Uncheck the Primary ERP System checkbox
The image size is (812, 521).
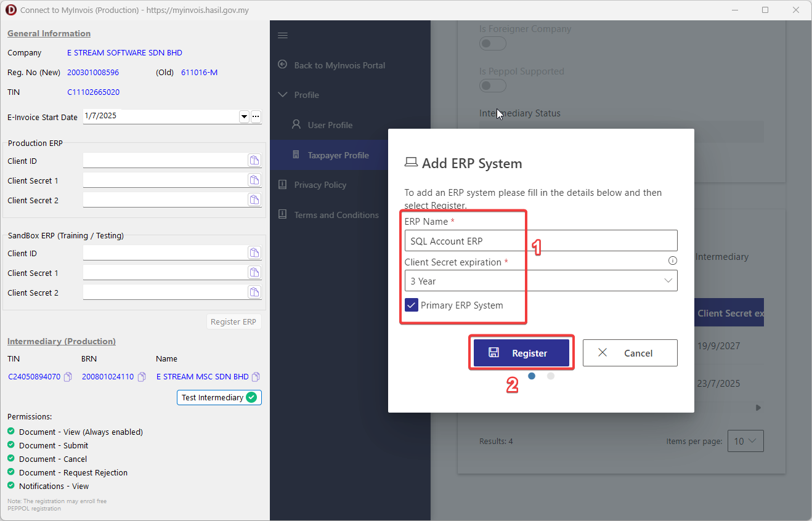(x=412, y=305)
